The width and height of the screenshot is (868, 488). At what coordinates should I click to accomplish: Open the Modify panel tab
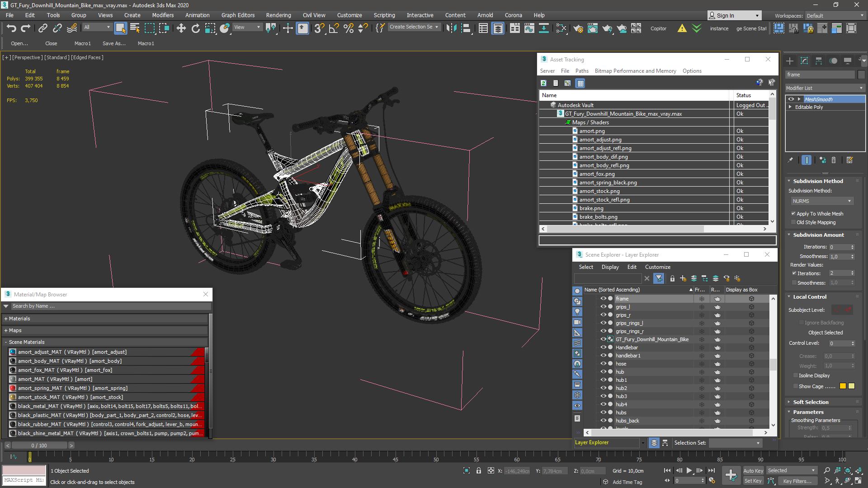click(804, 61)
